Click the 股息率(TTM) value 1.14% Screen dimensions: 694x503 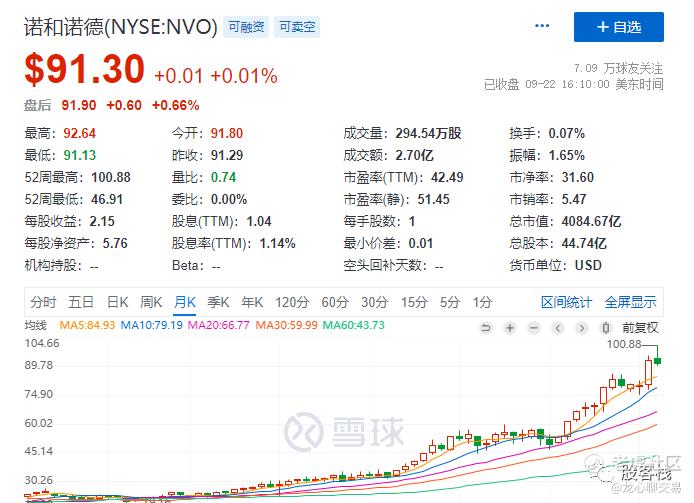[277, 244]
